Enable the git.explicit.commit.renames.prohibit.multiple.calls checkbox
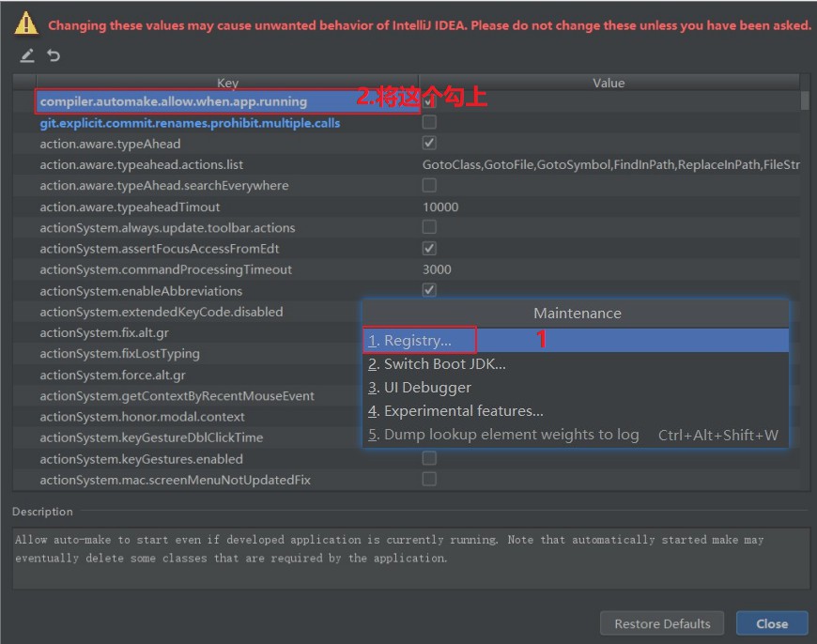This screenshot has width=817, height=644. pos(429,122)
